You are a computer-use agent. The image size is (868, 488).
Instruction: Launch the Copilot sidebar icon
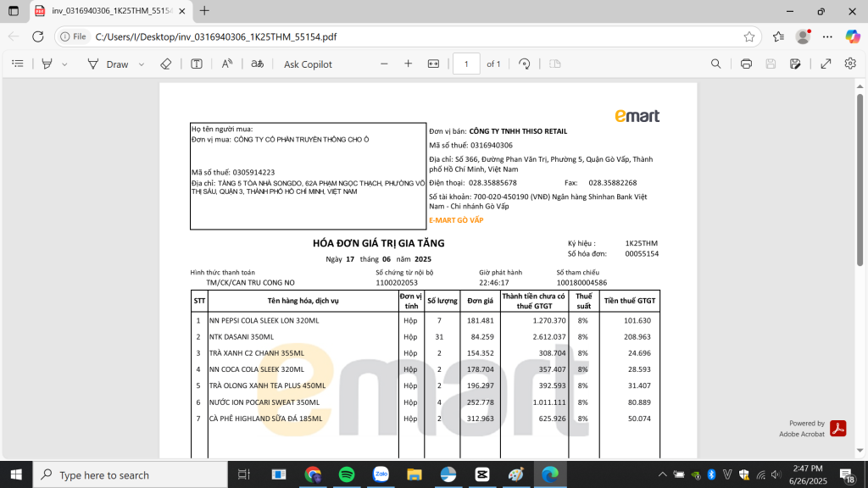click(853, 36)
